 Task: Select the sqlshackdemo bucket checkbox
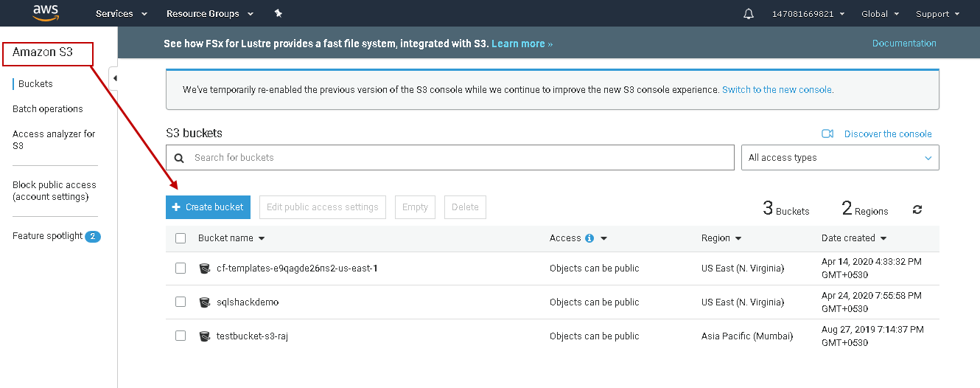[x=181, y=302]
